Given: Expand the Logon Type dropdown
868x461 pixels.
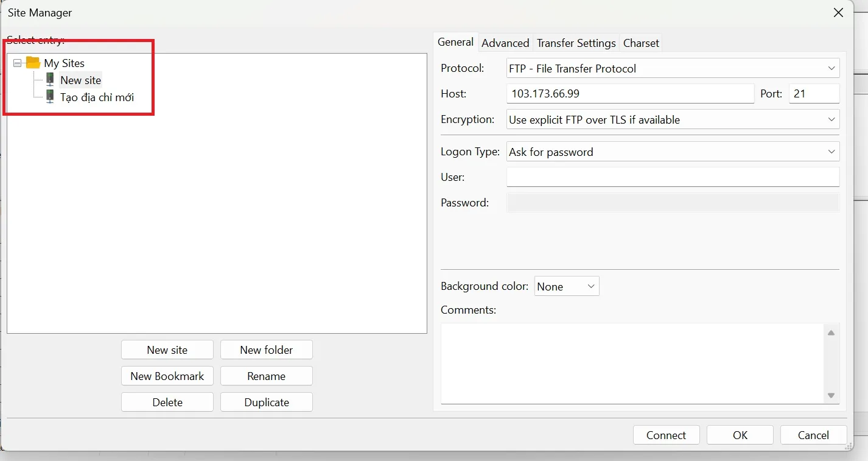Looking at the screenshot, I should coord(673,152).
